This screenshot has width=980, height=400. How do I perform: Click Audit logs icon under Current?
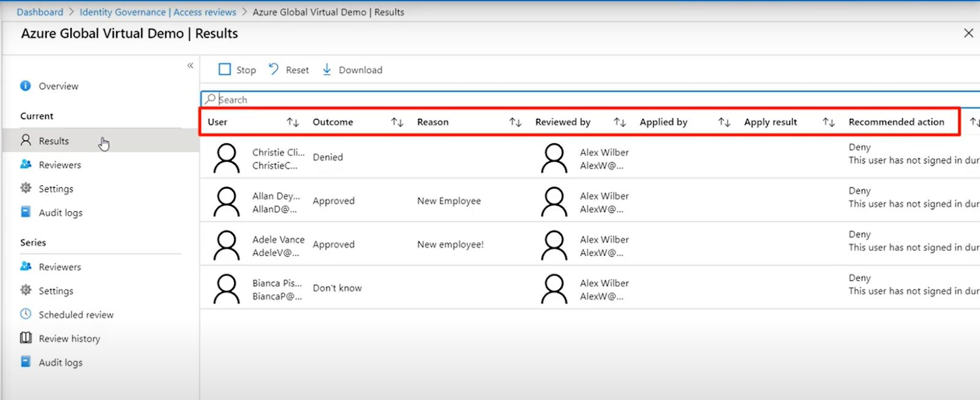point(26,212)
